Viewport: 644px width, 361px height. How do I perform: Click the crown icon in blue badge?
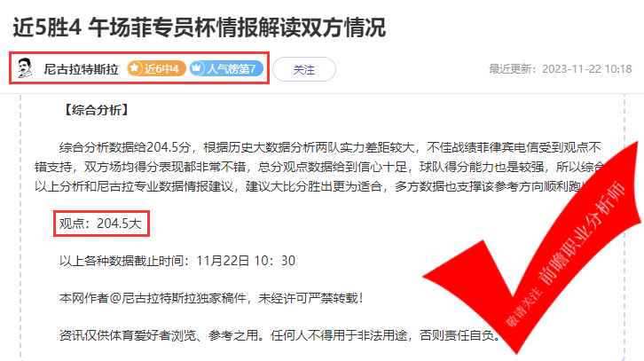[197, 68]
